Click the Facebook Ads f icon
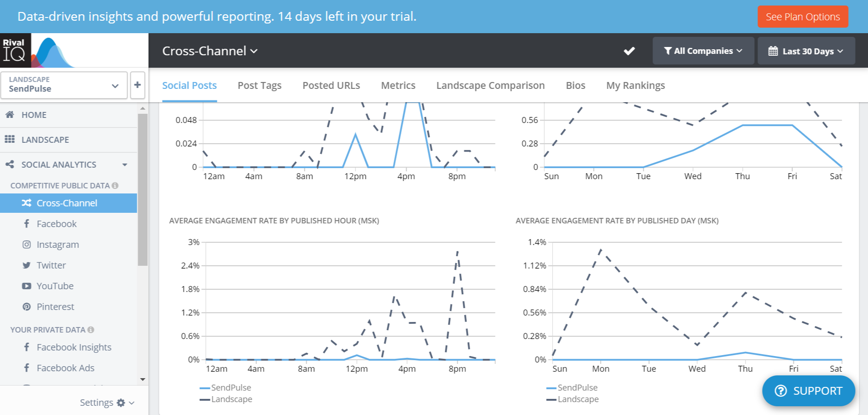The height and width of the screenshot is (415, 868). pos(27,368)
